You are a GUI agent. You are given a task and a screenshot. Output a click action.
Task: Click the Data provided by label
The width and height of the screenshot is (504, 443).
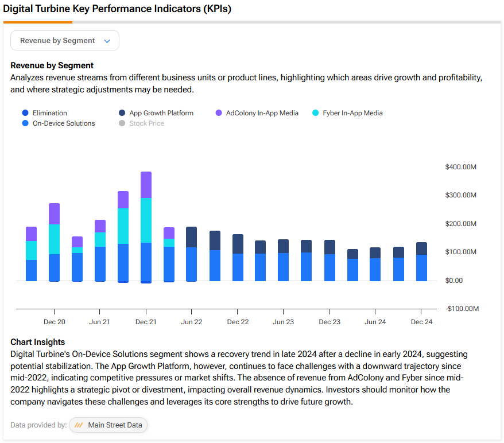(38, 425)
